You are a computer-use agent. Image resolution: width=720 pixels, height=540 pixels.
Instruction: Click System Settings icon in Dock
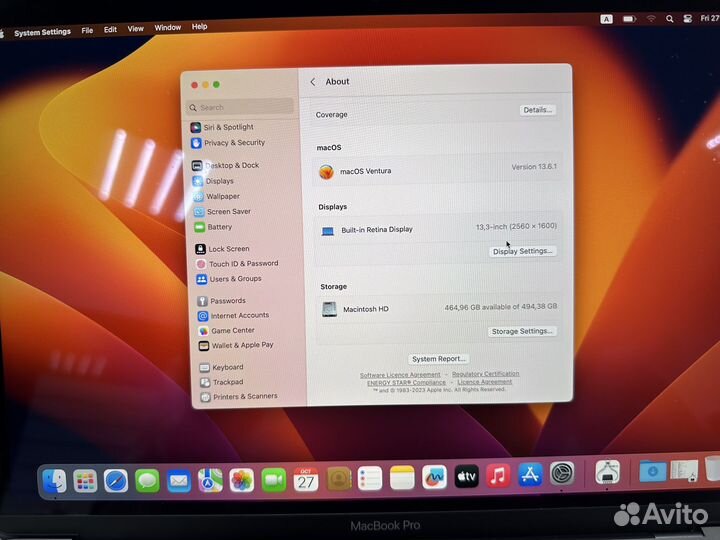(x=562, y=473)
